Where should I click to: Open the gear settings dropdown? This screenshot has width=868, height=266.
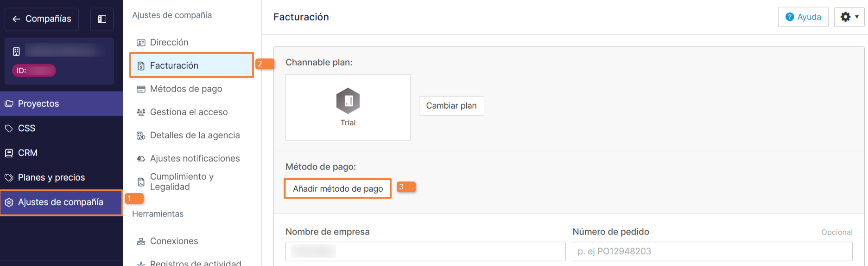tap(849, 17)
